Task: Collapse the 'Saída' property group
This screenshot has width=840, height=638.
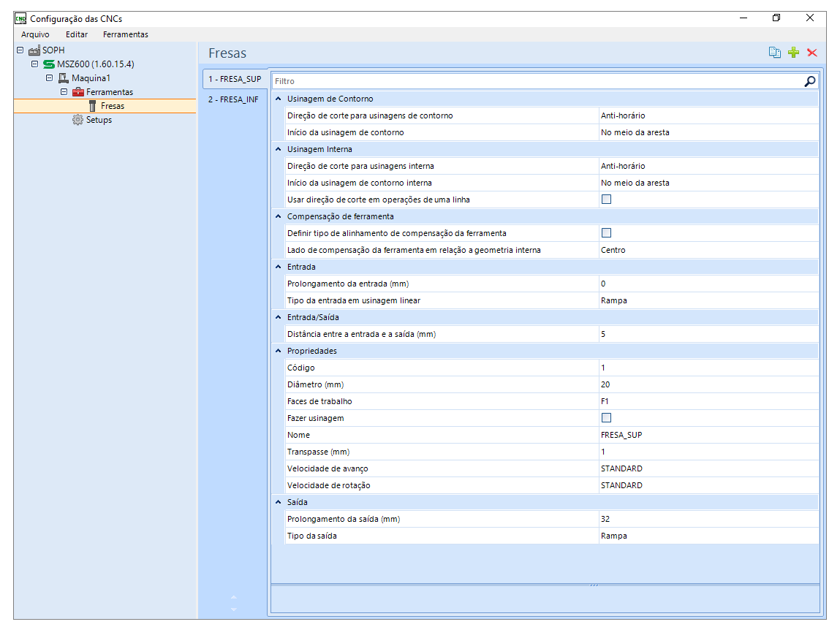Action: point(278,502)
